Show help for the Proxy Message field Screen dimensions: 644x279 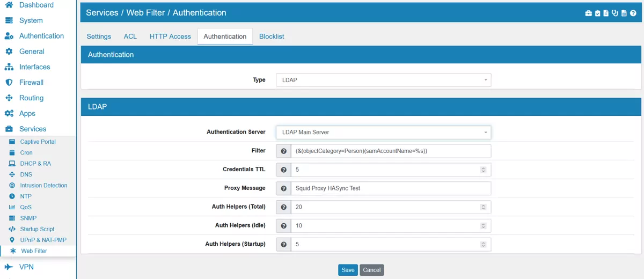(x=283, y=188)
